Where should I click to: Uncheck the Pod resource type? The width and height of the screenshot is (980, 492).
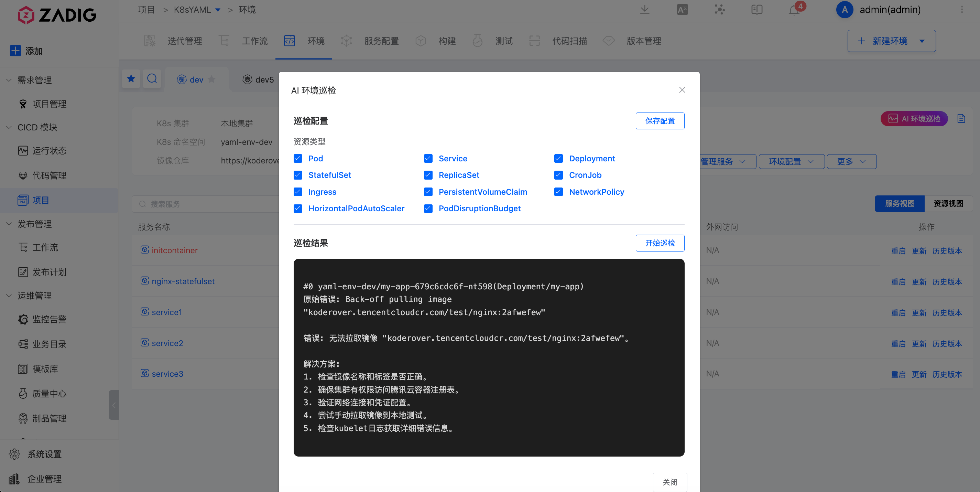point(298,158)
